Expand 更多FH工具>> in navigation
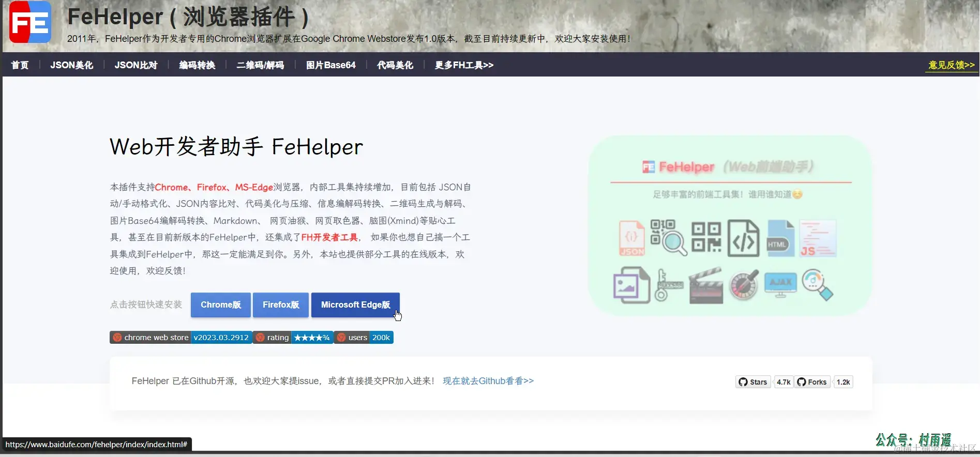980x457 pixels. point(464,65)
